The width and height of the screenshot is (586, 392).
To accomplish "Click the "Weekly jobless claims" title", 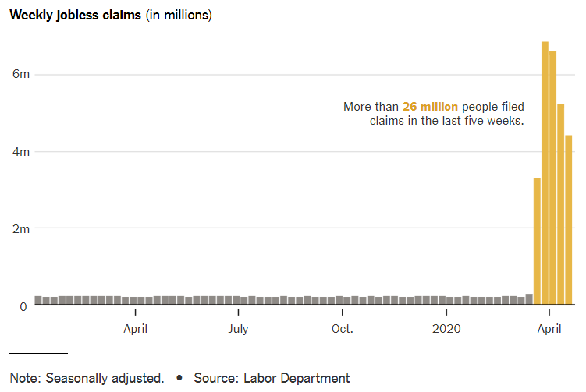I will [76, 16].
